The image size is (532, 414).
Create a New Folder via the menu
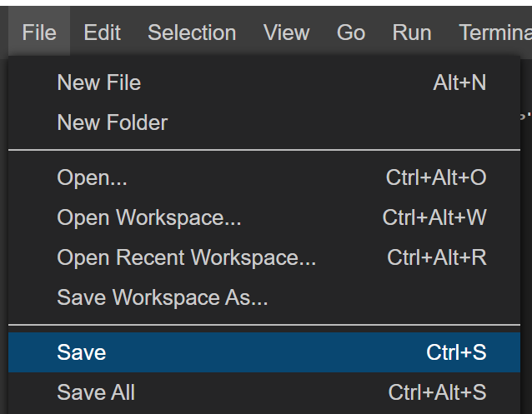(x=113, y=122)
